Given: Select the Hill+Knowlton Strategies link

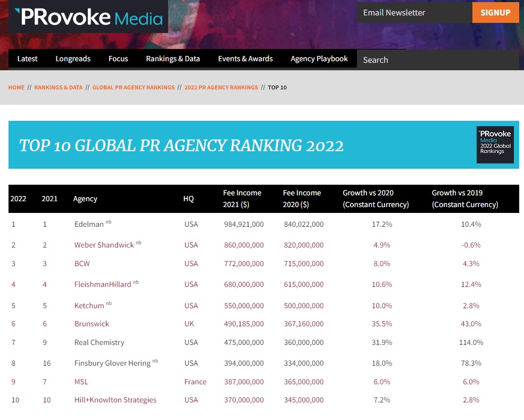Looking at the screenshot, I should pos(115,400).
